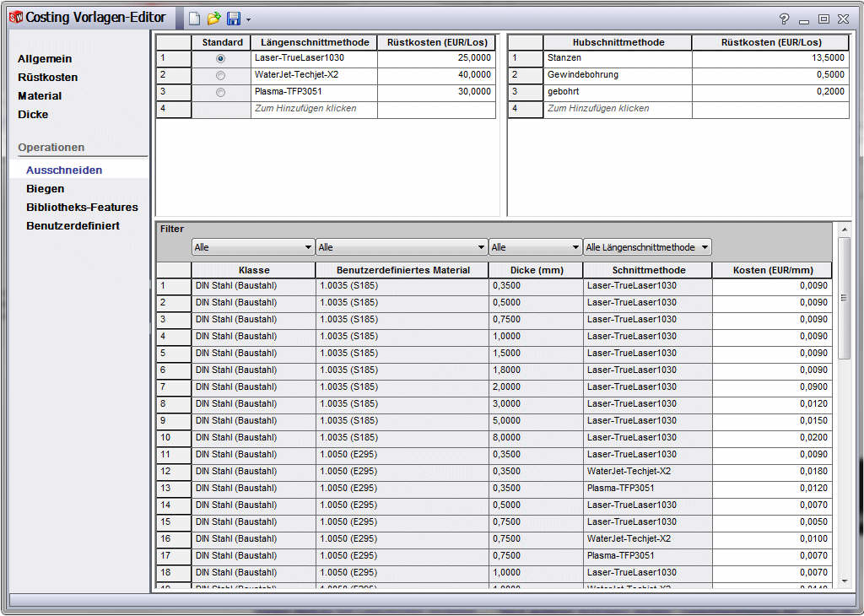
Task: Edit the 30,0000 Rüstkosten for Plasma-TFP3051
Action: tap(436, 92)
